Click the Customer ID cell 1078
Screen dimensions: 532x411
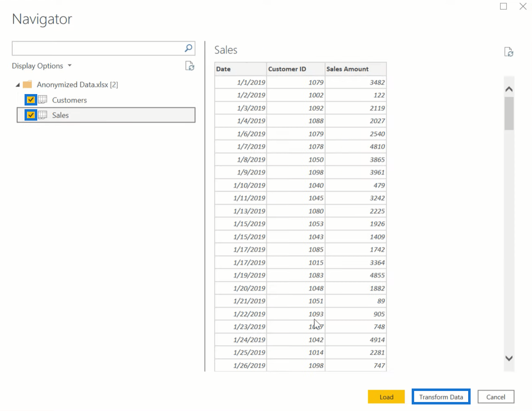click(x=296, y=146)
